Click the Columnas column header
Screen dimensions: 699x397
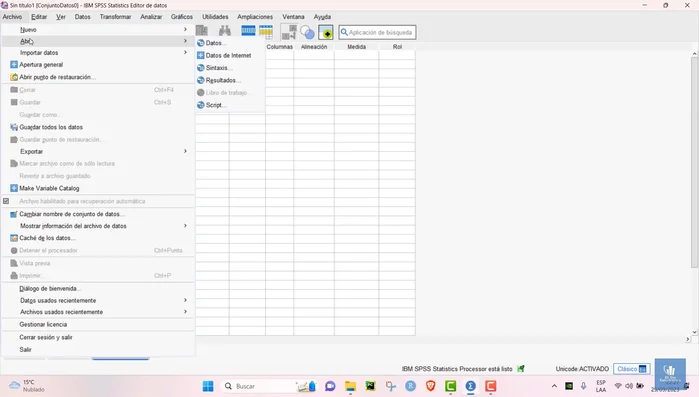pyautogui.click(x=280, y=47)
